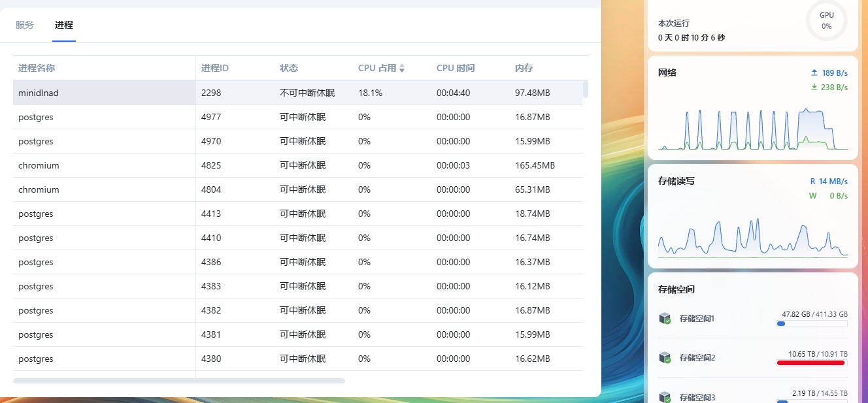Click the 00:00:03 CPU time cell
This screenshot has height=403, width=868.
point(453,165)
